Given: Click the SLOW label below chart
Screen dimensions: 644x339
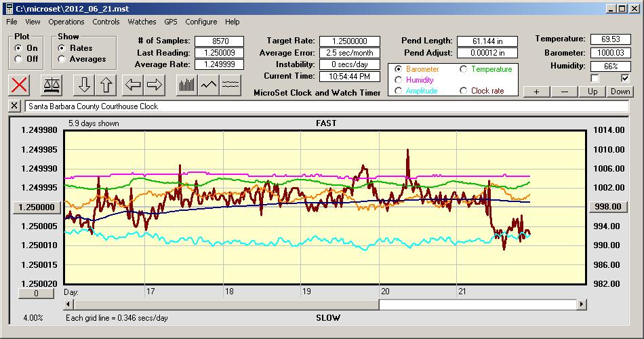Looking at the screenshot, I should coord(327,317).
